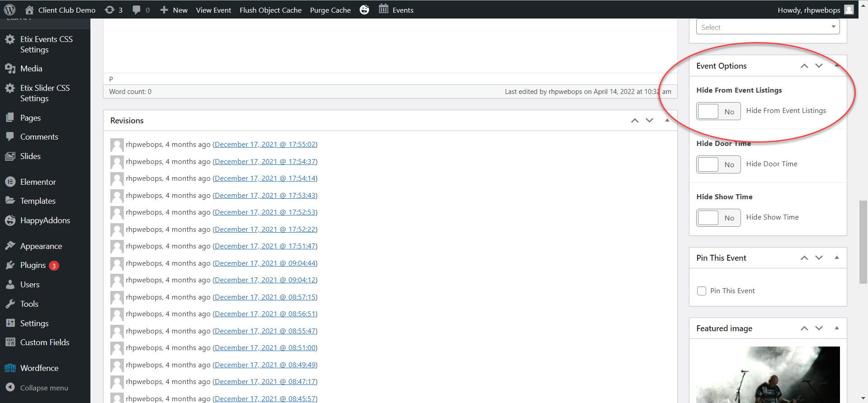The image size is (868, 403).
Task: Open the Select dropdown at top right
Action: tap(768, 27)
